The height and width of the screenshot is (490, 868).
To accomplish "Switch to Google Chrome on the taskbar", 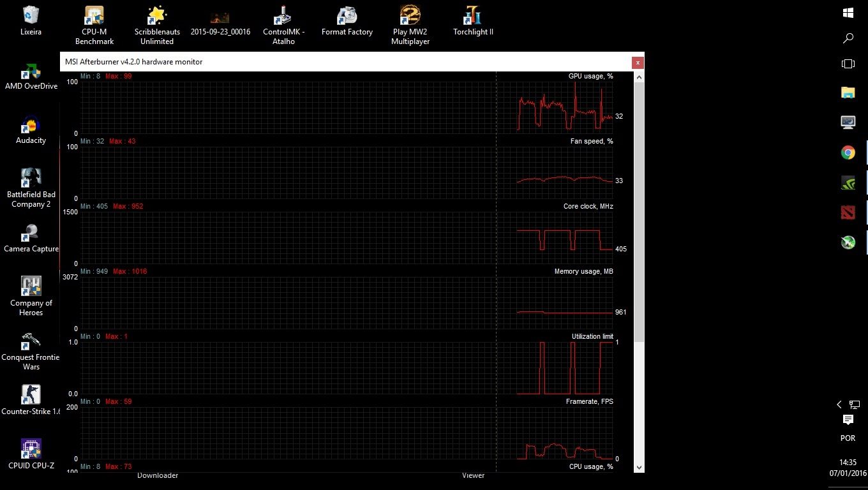I will pyautogui.click(x=848, y=152).
